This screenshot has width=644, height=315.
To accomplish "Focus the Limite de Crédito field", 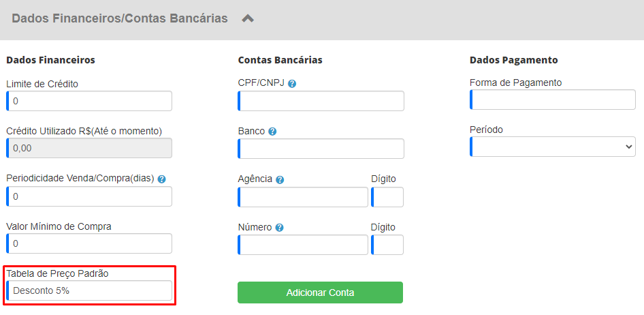I will click(x=89, y=101).
